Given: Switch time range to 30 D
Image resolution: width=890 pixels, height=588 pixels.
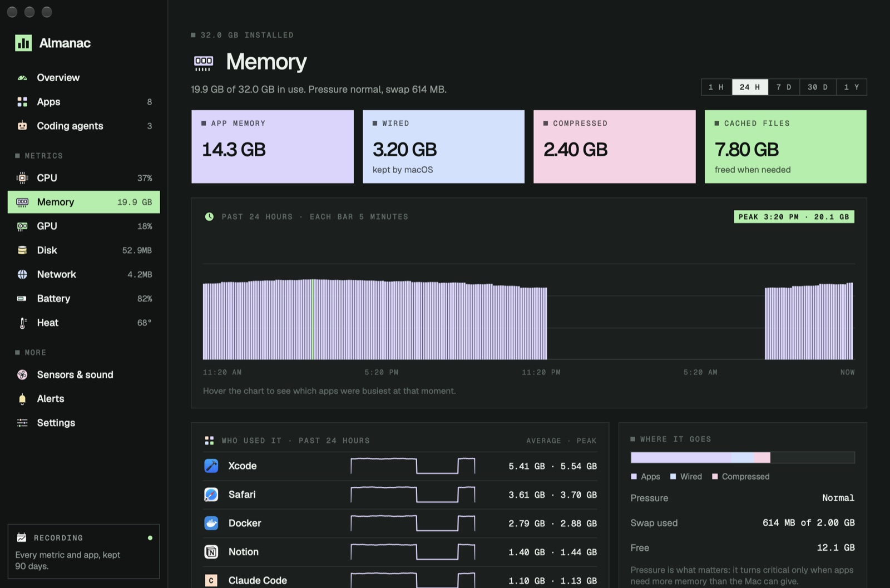Looking at the screenshot, I should pyautogui.click(x=818, y=87).
